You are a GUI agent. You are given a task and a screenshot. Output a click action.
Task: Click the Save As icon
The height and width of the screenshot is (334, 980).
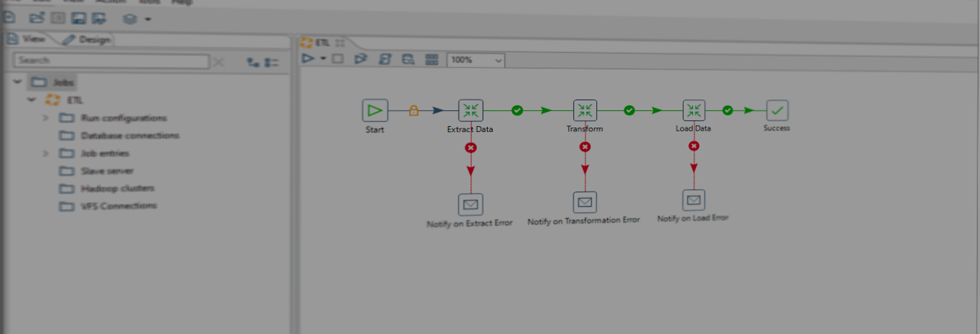[x=99, y=18]
